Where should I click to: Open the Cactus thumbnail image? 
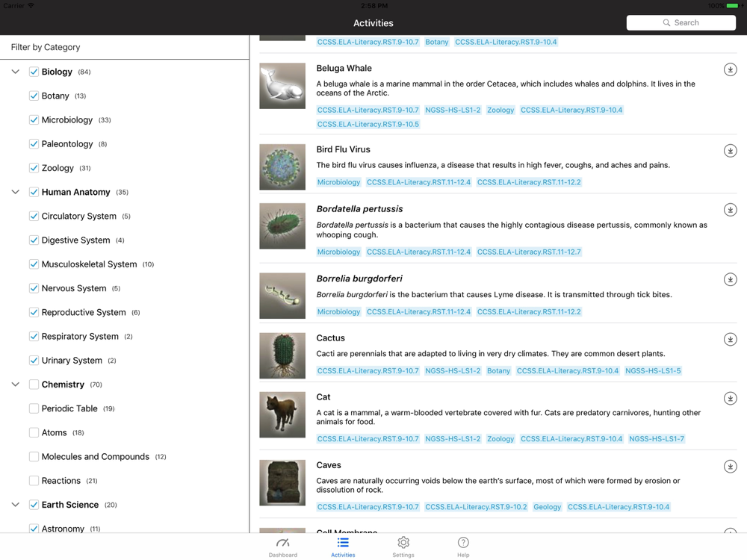tap(282, 355)
